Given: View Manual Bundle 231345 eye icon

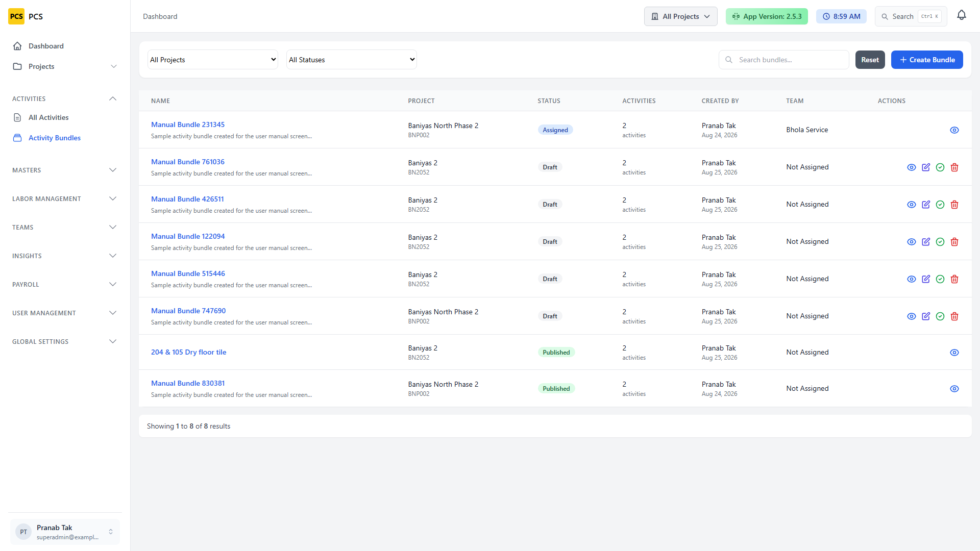Looking at the screenshot, I should [954, 130].
